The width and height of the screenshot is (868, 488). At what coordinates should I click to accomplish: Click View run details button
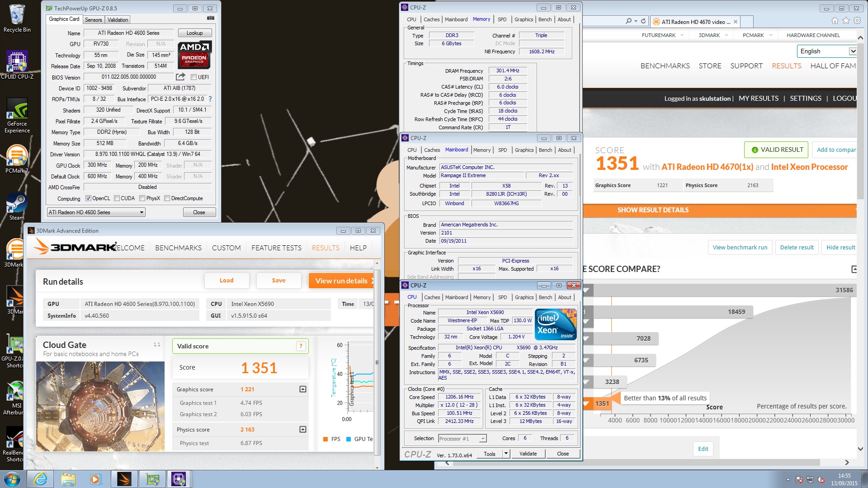342,281
